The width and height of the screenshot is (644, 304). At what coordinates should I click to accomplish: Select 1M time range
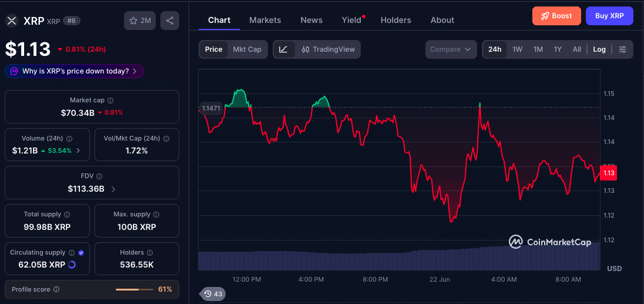point(538,49)
